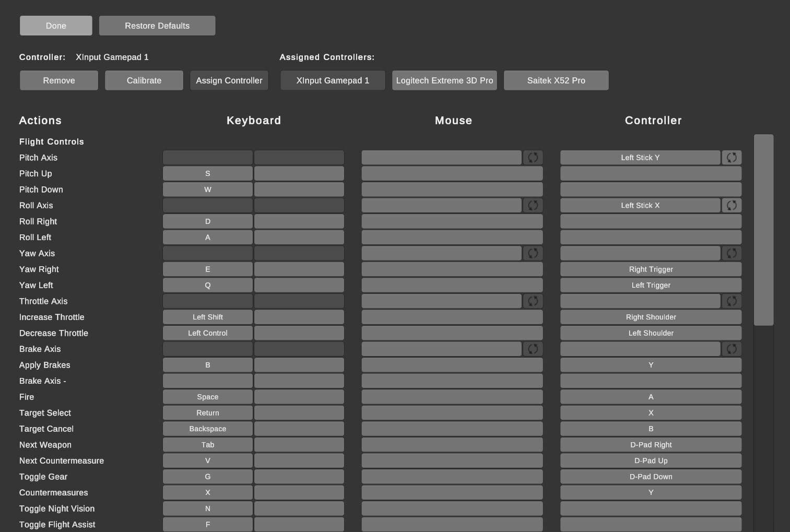Click the Yaw Axis mouse invert icon

(x=533, y=253)
